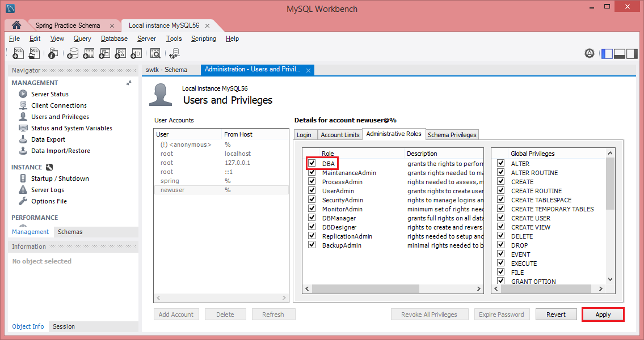Revoke all privileges for newuser
This screenshot has width=644, height=340.
[x=430, y=314]
